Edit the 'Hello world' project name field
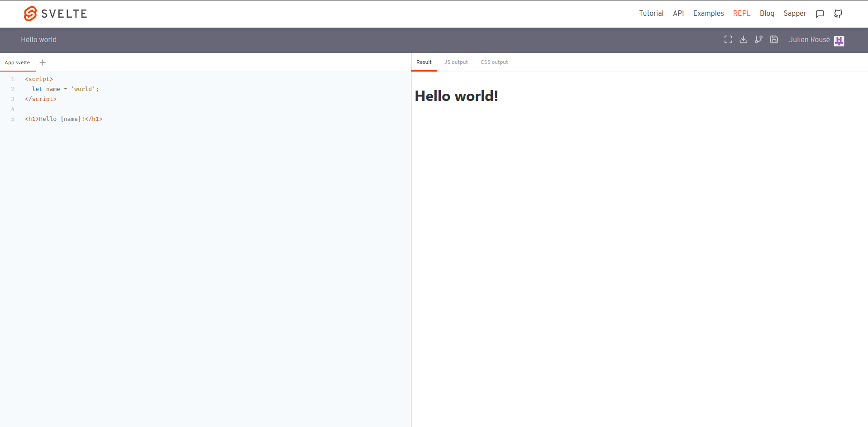The height and width of the screenshot is (427, 868). pyautogui.click(x=39, y=40)
